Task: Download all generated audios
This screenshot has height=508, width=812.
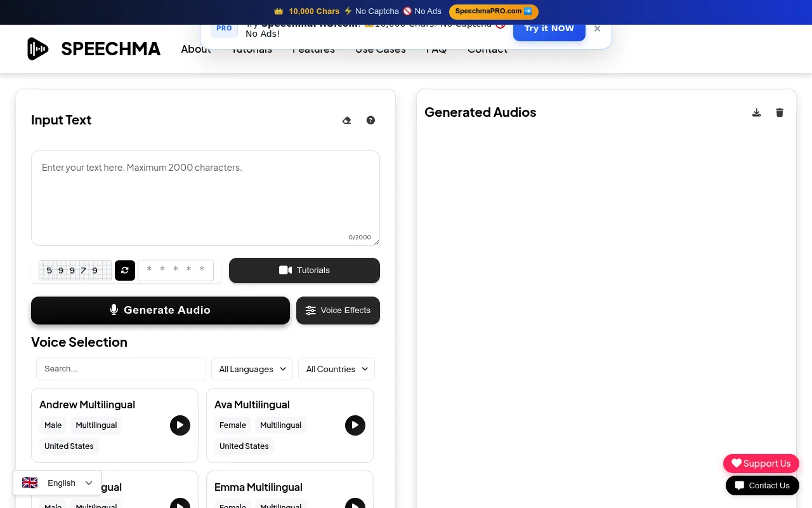Action: pyautogui.click(x=756, y=112)
